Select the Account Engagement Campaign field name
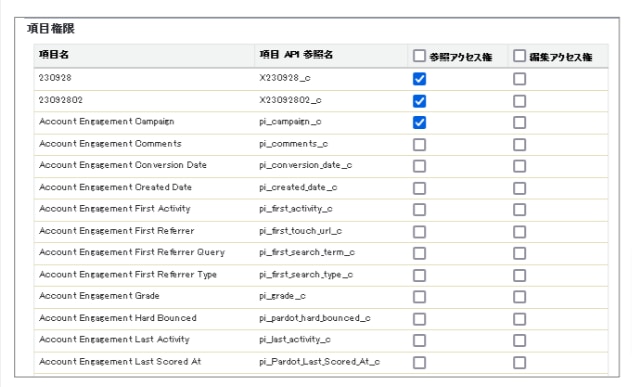 pos(106,121)
